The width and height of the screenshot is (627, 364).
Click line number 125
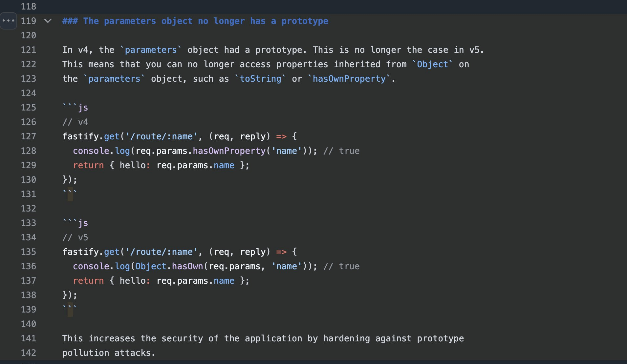[29, 108]
